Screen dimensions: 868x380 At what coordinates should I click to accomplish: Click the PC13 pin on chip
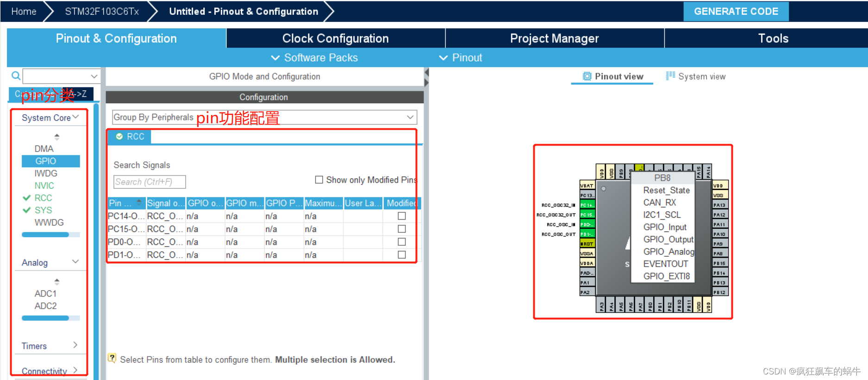click(587, 195)
